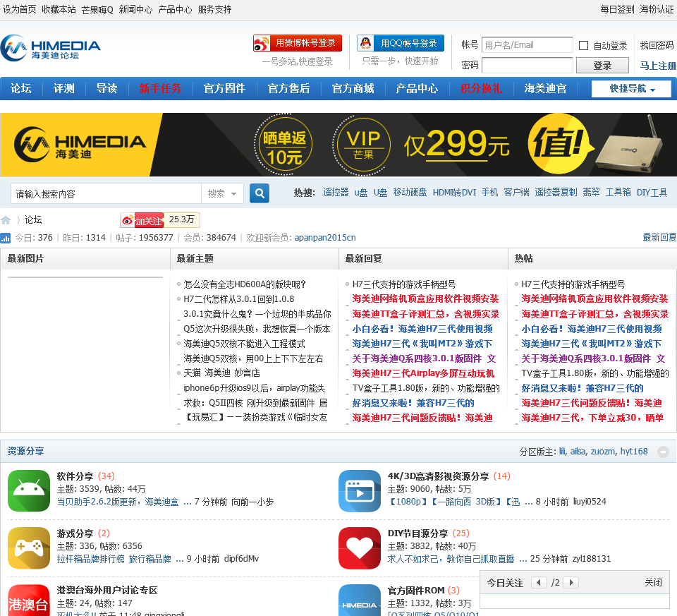Image resolution: width=677 pixels, height=616 pixels.
Task: Open thread 海美迪Q5双核不能进入工程模式
Action: 245,344
